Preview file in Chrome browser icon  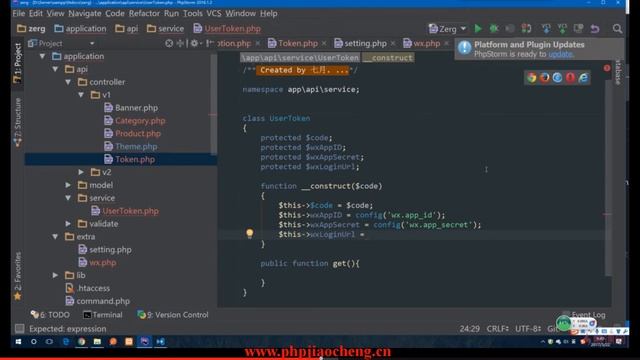531,78
